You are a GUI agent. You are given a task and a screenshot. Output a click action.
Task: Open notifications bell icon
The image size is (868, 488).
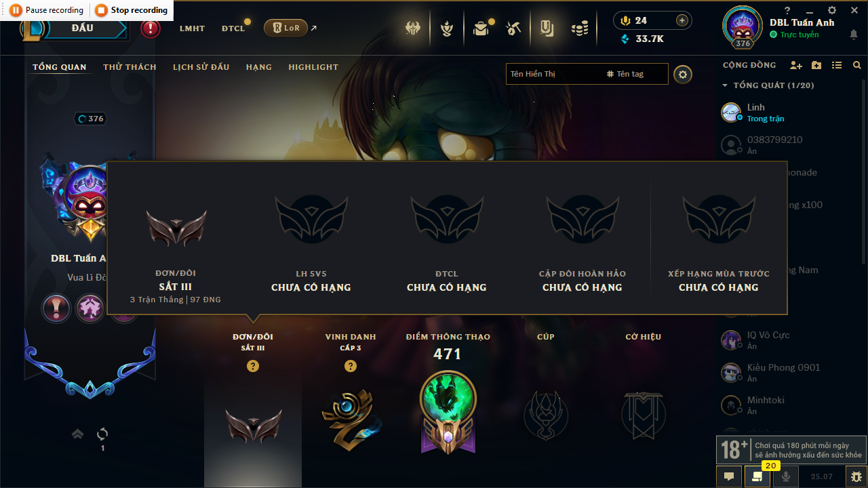[x=854, y=35]
